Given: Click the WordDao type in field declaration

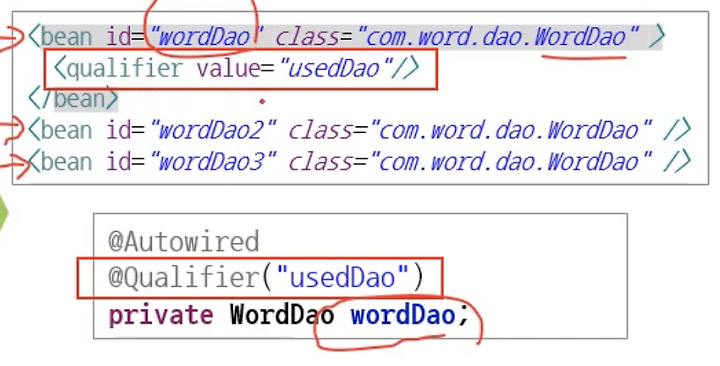Looking at the screenshot, I should pos(282,315).
